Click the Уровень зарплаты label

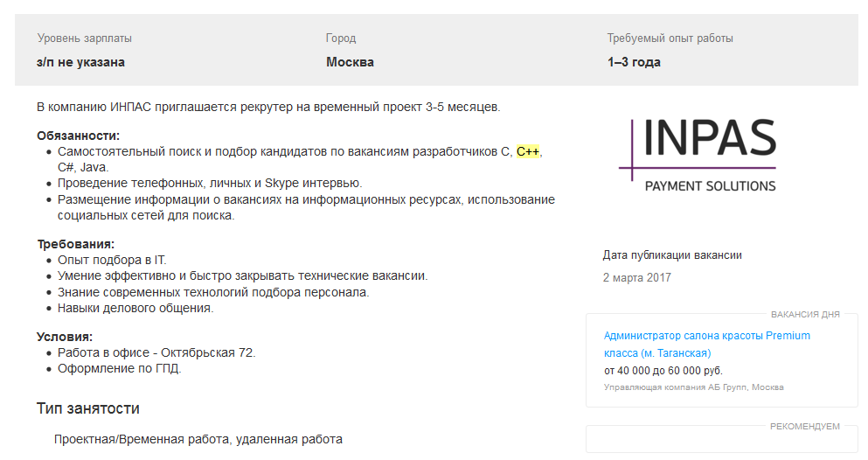84,38
